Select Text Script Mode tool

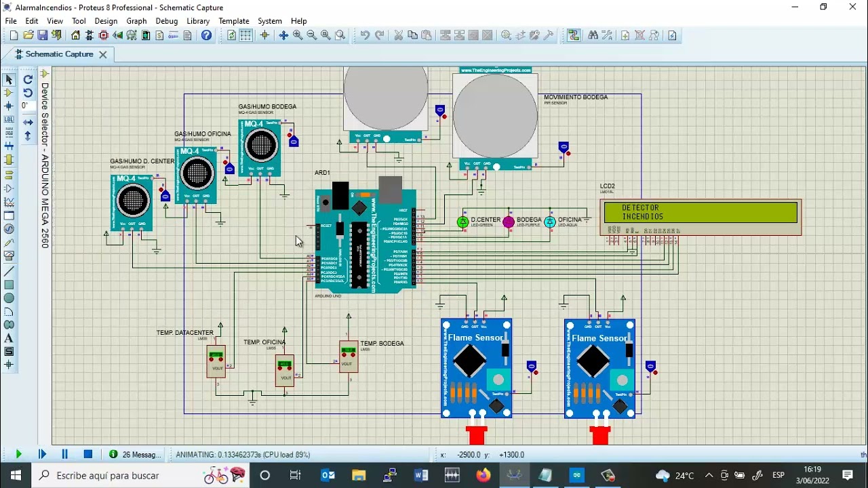[x=9, y=133]
